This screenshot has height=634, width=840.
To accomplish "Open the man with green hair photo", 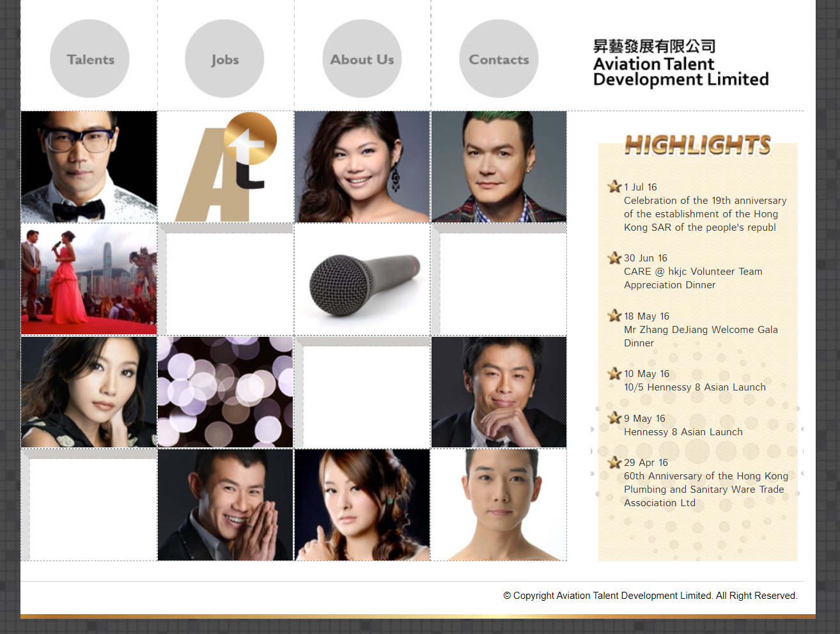I will tap(499, 167).
